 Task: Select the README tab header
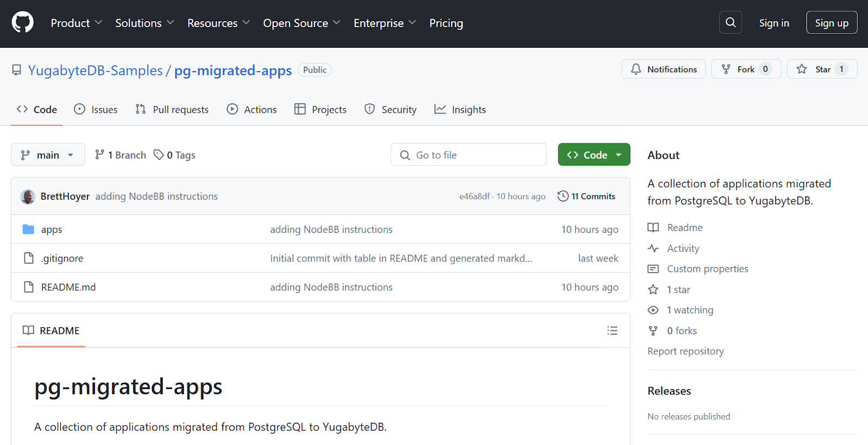click(51, 330)
